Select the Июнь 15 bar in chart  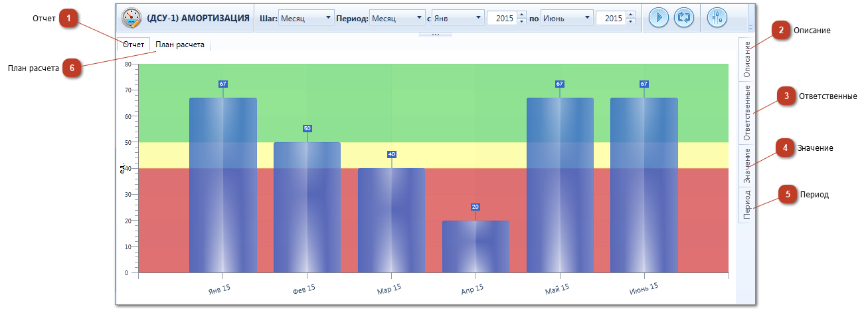pyautogui.click(x=644, y=185)
